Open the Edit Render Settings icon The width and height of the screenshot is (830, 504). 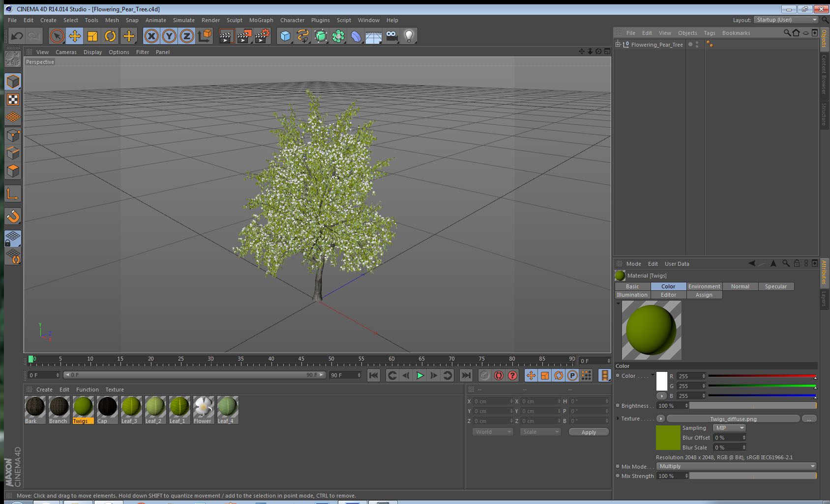(262, 36)
